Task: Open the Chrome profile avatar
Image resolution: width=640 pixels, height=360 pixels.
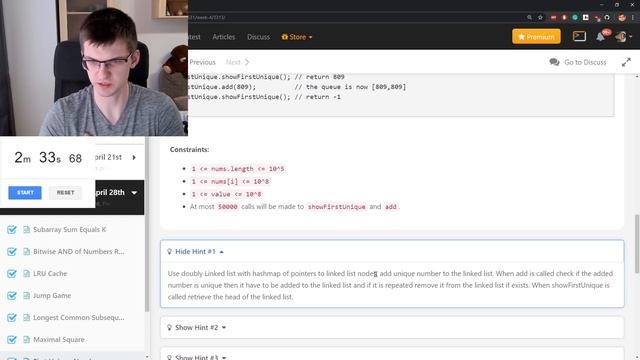Action: (622, 18)
